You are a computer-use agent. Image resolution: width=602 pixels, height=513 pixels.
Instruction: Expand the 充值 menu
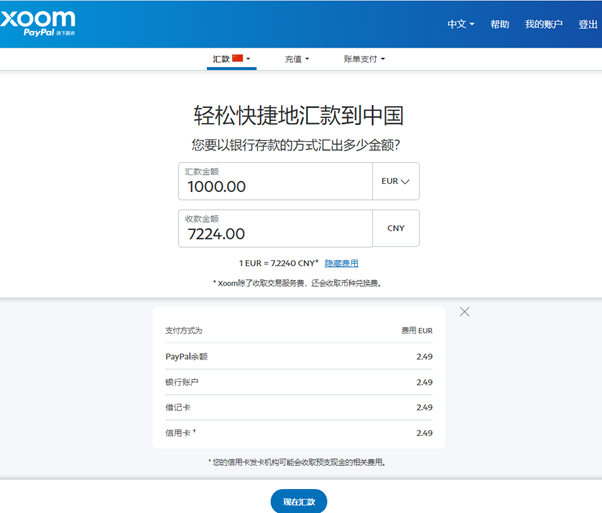[297, 59]
